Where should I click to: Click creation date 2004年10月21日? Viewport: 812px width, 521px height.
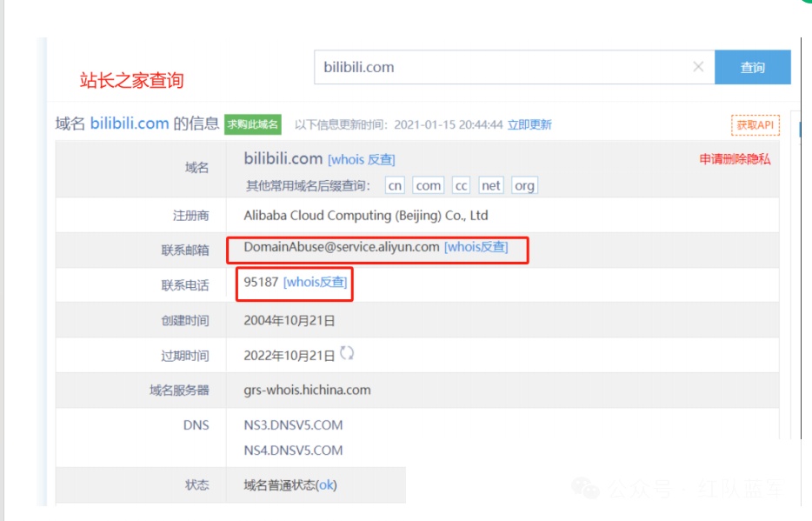(289, 321)
